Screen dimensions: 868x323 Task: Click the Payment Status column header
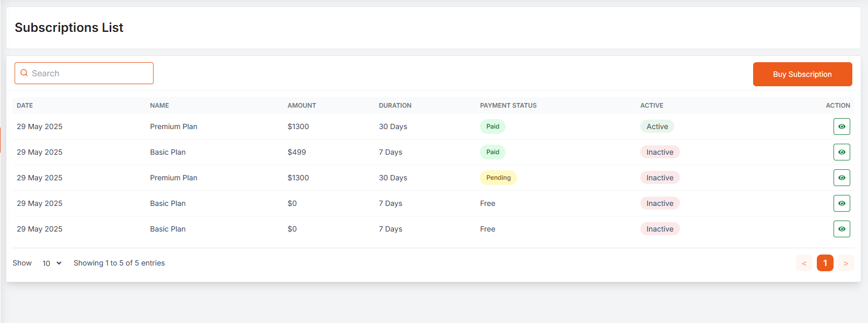(x=508, y=106)
